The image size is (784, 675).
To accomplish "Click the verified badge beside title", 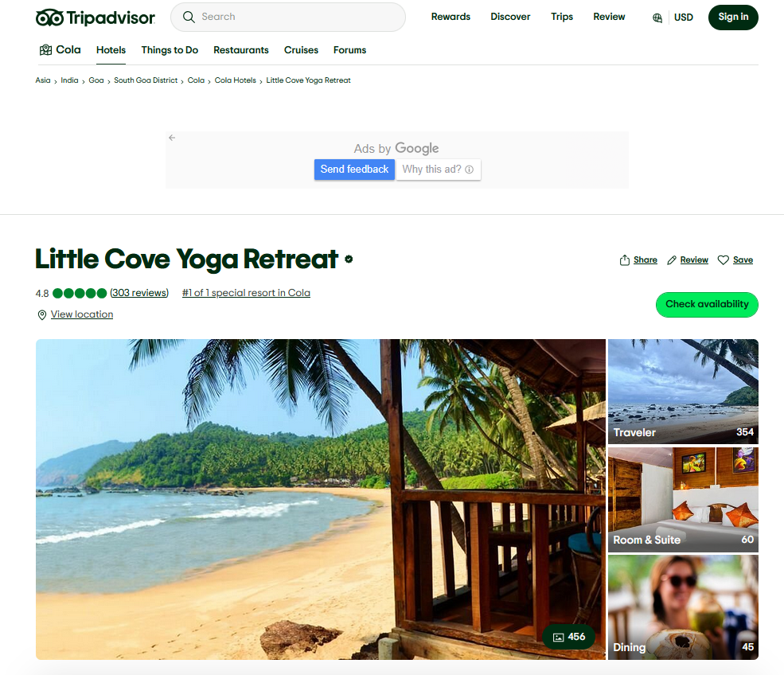I will (x=349, y=259).
